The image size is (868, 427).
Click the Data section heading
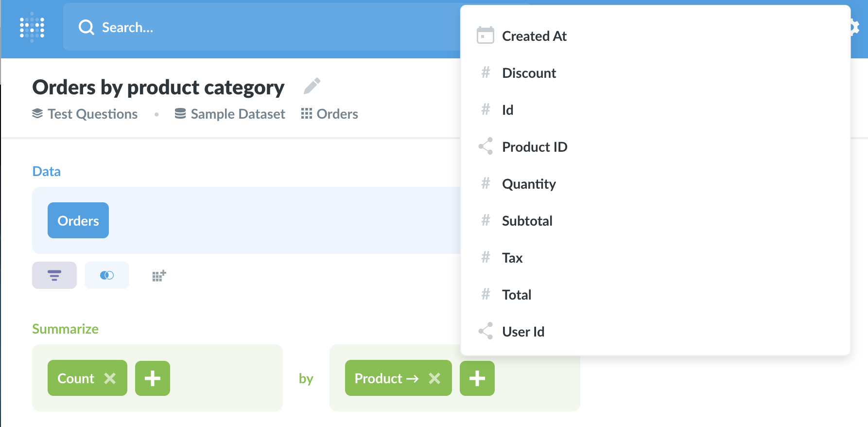pyautogui.click(x=46, y=171)
